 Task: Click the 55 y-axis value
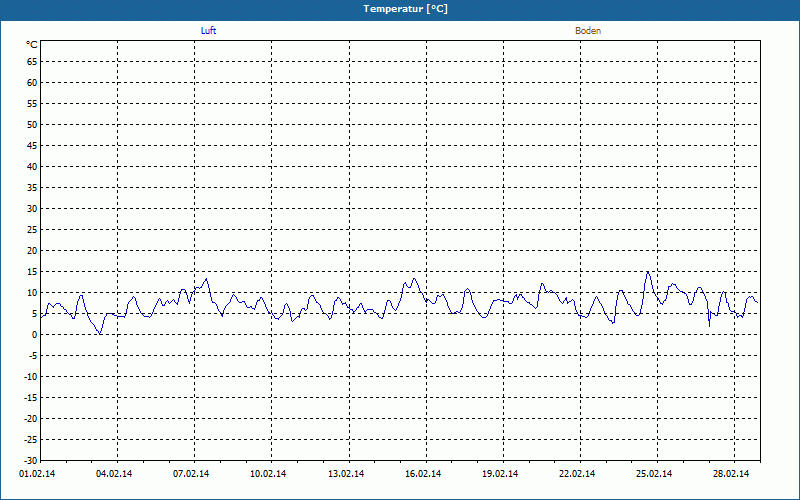pos(32,104)
